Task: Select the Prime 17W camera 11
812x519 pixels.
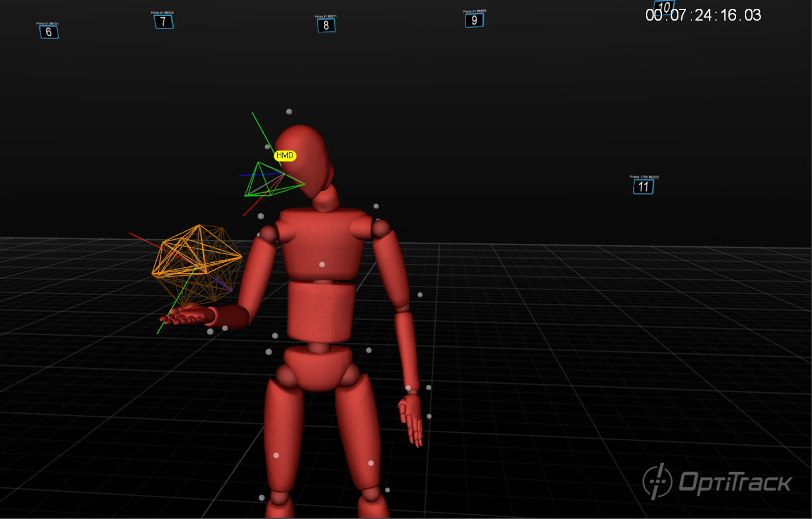Action: pyautogui.click(x=643, y=187)
